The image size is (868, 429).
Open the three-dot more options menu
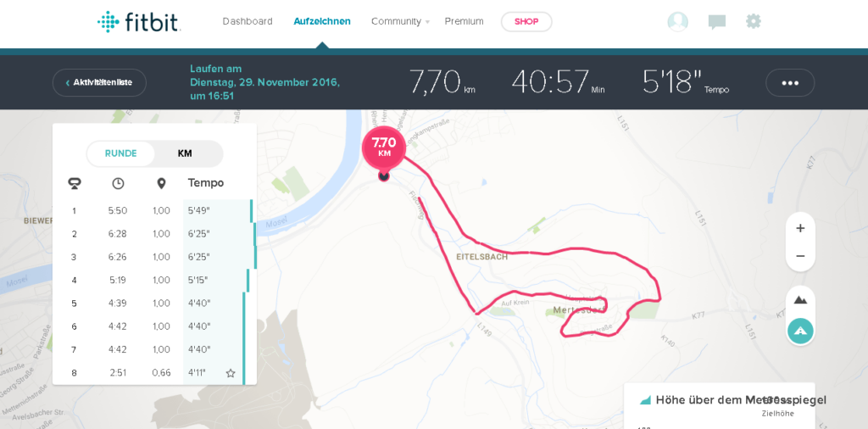tap(790, 83)
